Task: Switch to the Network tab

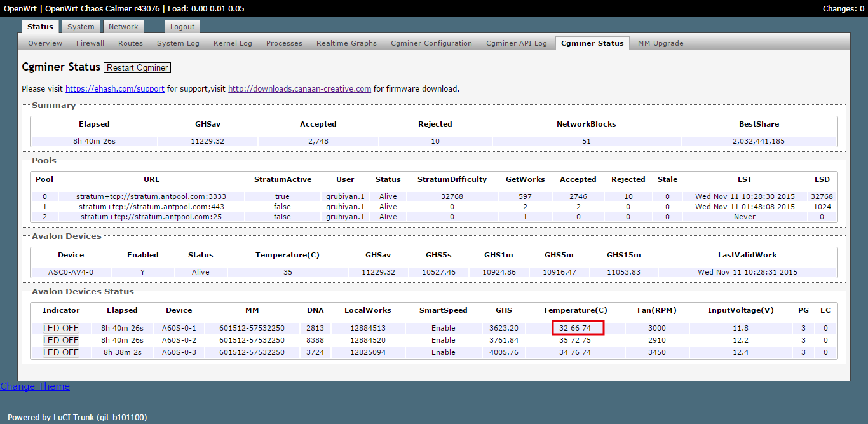Action: (123, 27)
